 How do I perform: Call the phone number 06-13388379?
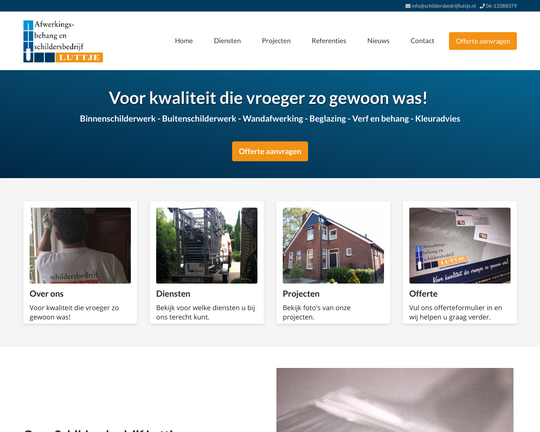click(x=501, y=6)
